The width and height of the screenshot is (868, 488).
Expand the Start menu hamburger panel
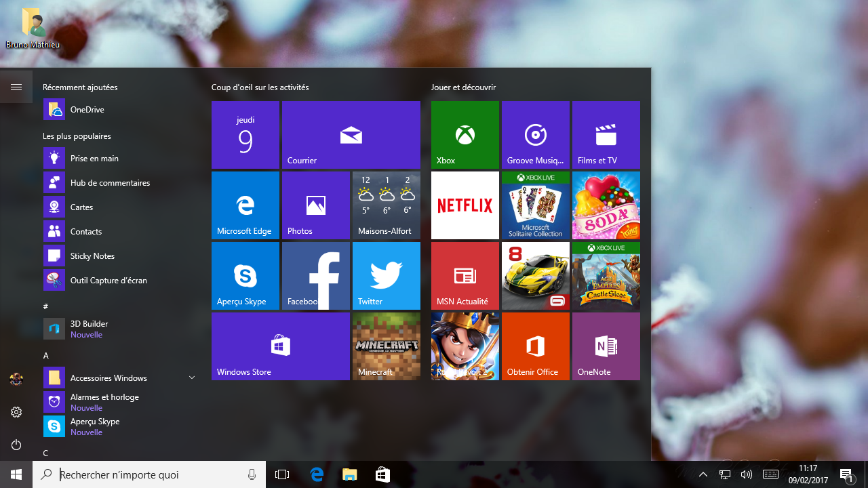[16, 87]
